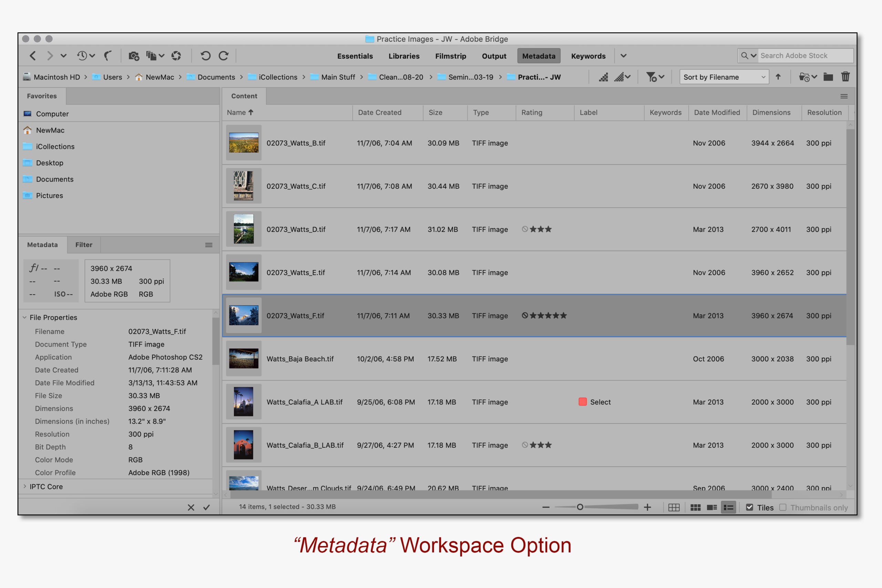Open the filter items by rating funnel icon
882x588 pixels.
tap(652, 76)
